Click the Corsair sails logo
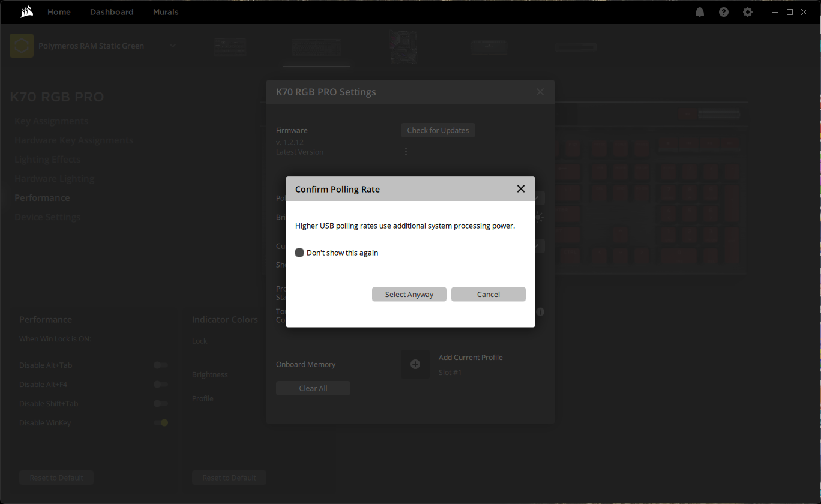Image resolution: width=821 pixels, height=504 pixels. pos(26,12)
